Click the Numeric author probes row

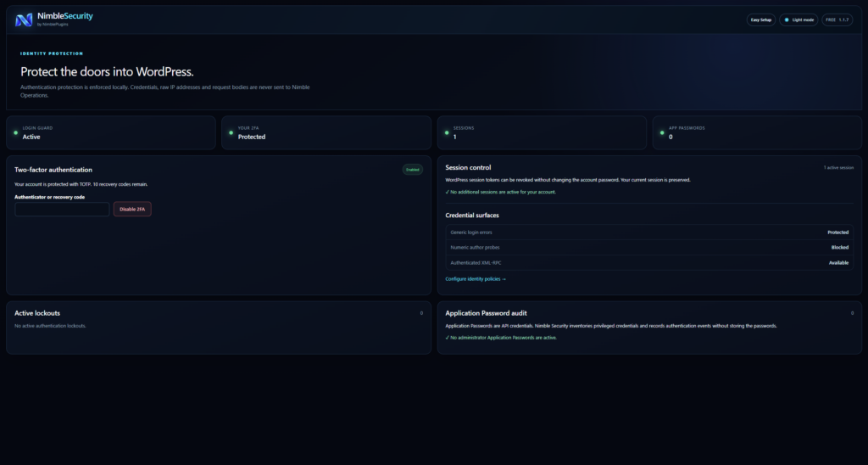pos(649,247)
